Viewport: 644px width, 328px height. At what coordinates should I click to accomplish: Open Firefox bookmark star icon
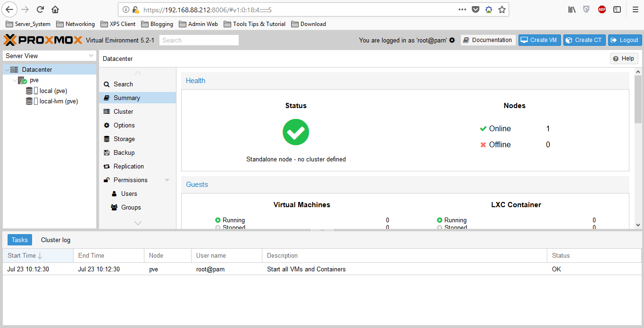[x=502, y=9]
